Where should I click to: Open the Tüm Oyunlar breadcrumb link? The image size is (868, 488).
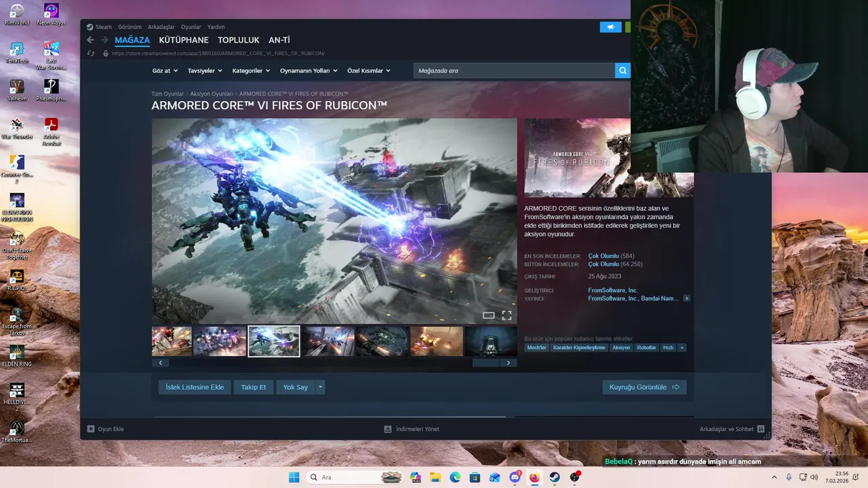pos(167,94)
